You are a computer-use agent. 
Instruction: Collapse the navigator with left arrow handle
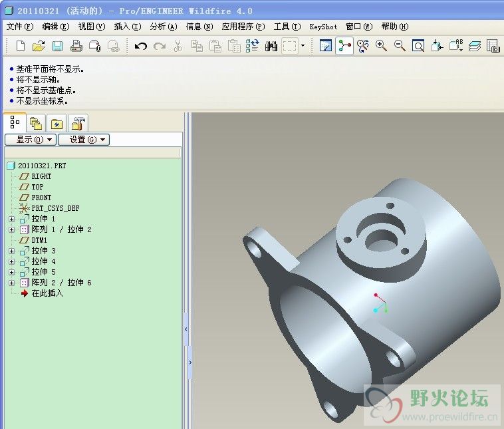(x=186, y=329)
